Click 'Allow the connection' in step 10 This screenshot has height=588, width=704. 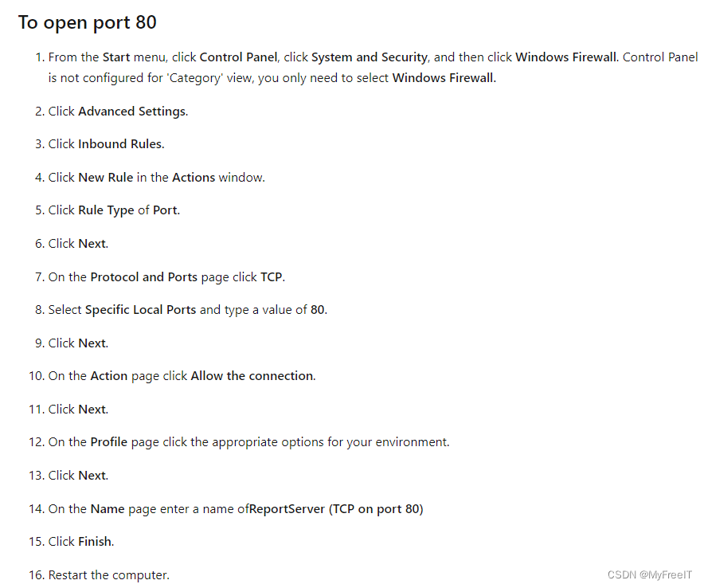coord(252,376)
